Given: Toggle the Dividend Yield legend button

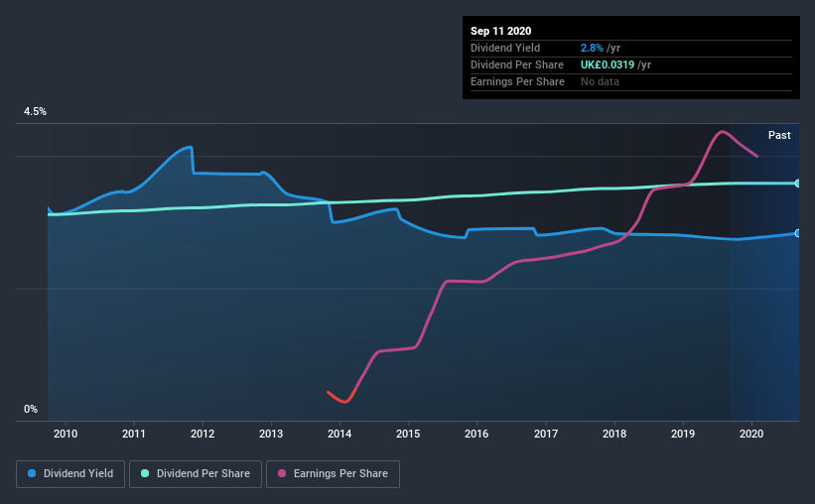Looking at the screenshot, I should (70, 474).
